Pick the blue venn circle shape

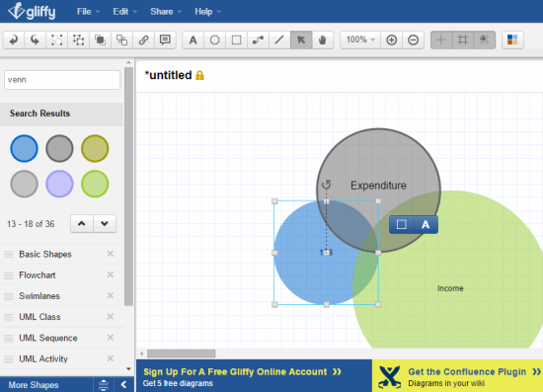25,148
